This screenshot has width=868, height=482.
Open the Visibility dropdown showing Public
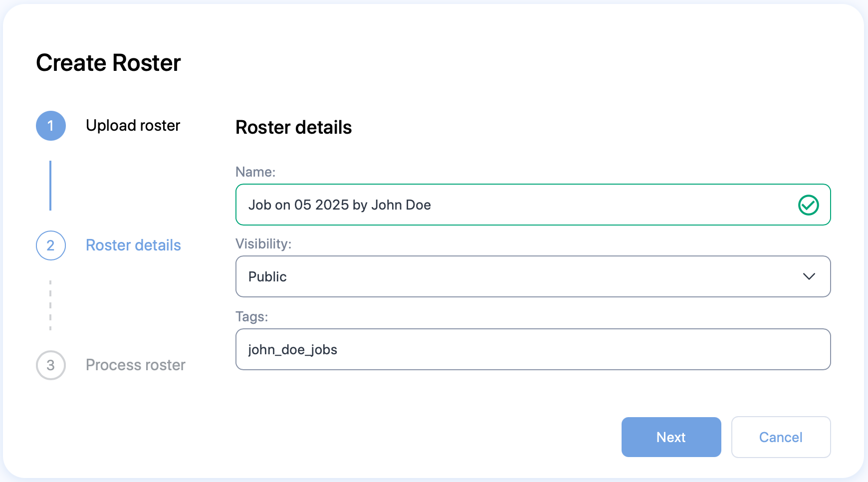pos(533,276)
